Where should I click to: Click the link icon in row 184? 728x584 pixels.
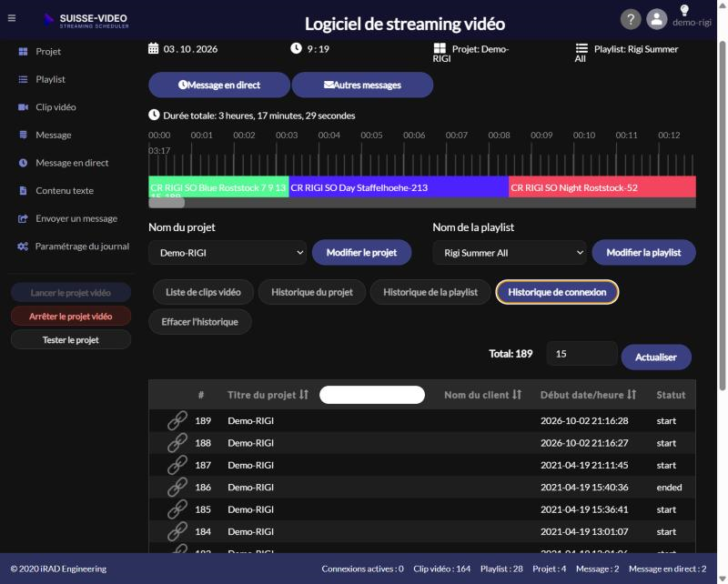(x=177, y=531)
